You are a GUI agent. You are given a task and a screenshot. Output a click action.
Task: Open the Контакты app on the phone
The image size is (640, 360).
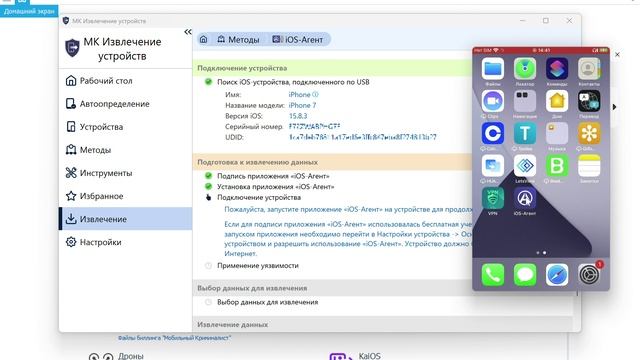tap(589, 69)
